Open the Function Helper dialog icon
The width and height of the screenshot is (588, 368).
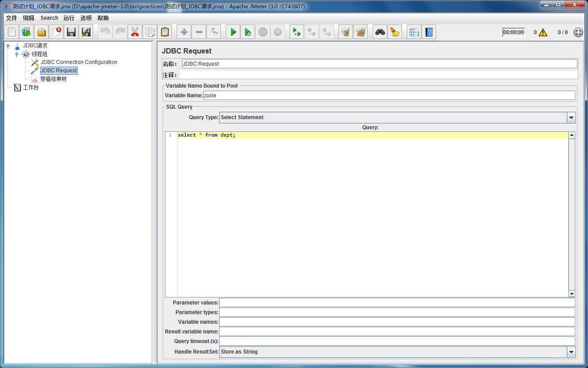pos(414,32)
